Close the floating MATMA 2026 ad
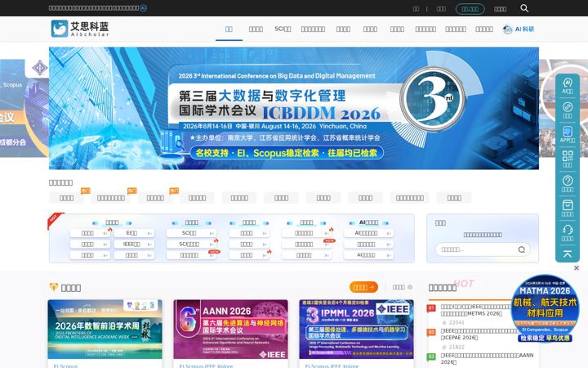This screenshot has height=368, width=588. coord(577,267)
